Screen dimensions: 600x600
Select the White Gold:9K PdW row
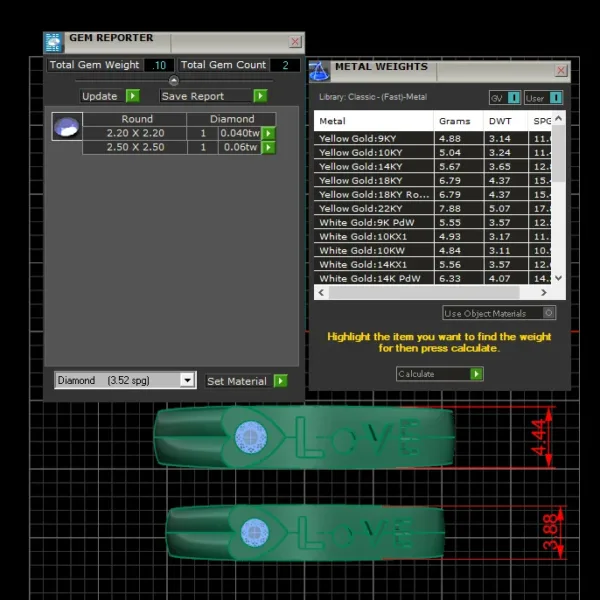pos(432,222)
